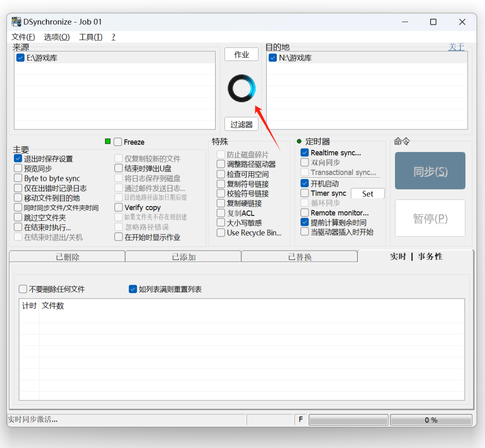
Task: Uncheck the N:\游戏库 destination entry
Action: [273, 58]
